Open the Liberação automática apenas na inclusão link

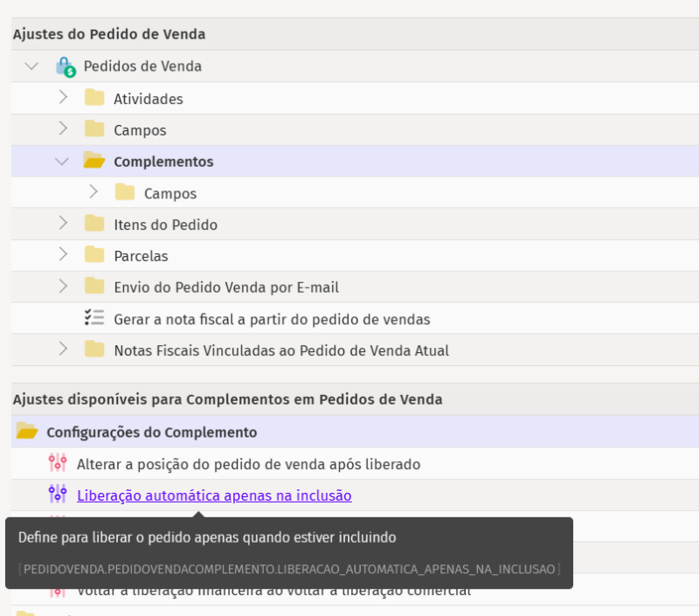(213, 494)
